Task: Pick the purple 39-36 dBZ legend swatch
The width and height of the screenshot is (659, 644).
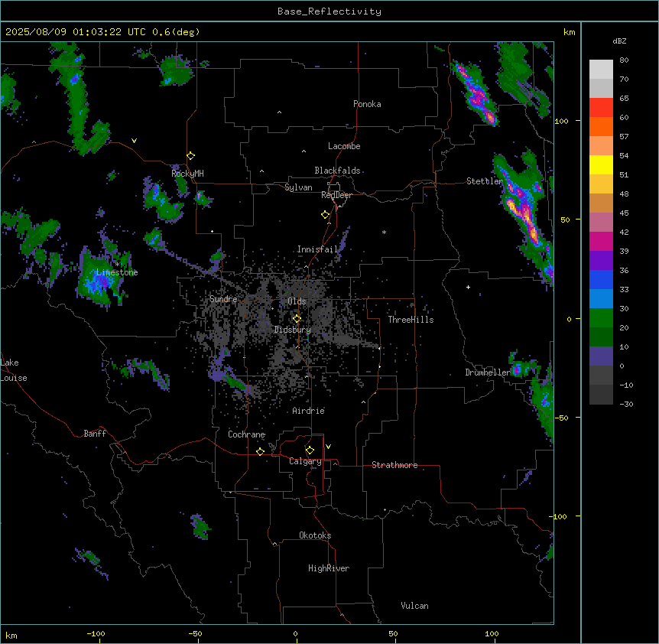Action: pos(601,261)
